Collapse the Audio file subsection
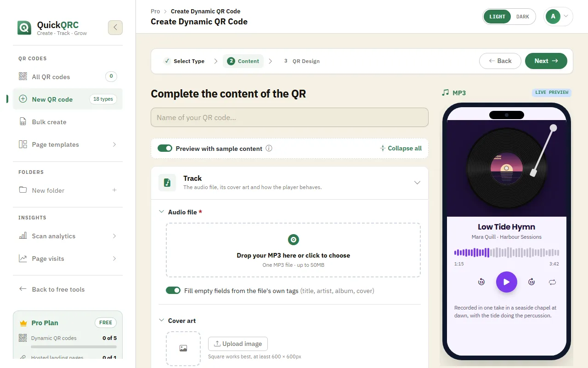Viewport: 588px width, 368px height. pos(161,212)
